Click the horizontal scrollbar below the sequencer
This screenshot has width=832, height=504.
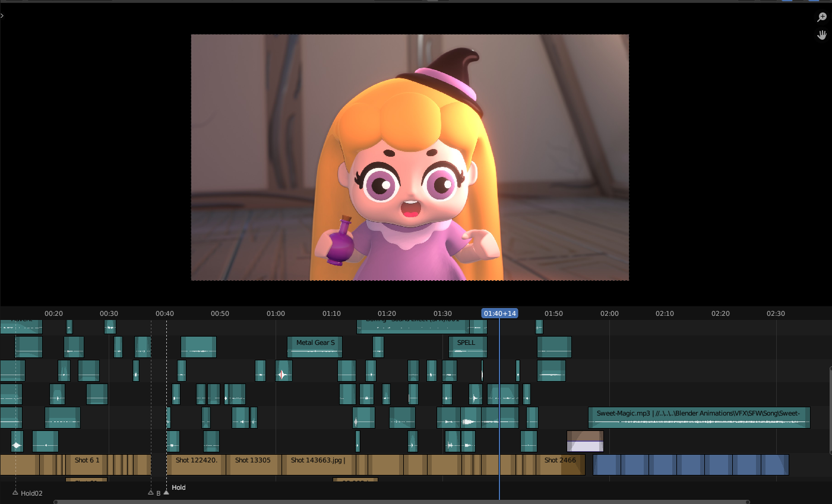(x=401, y=502)
